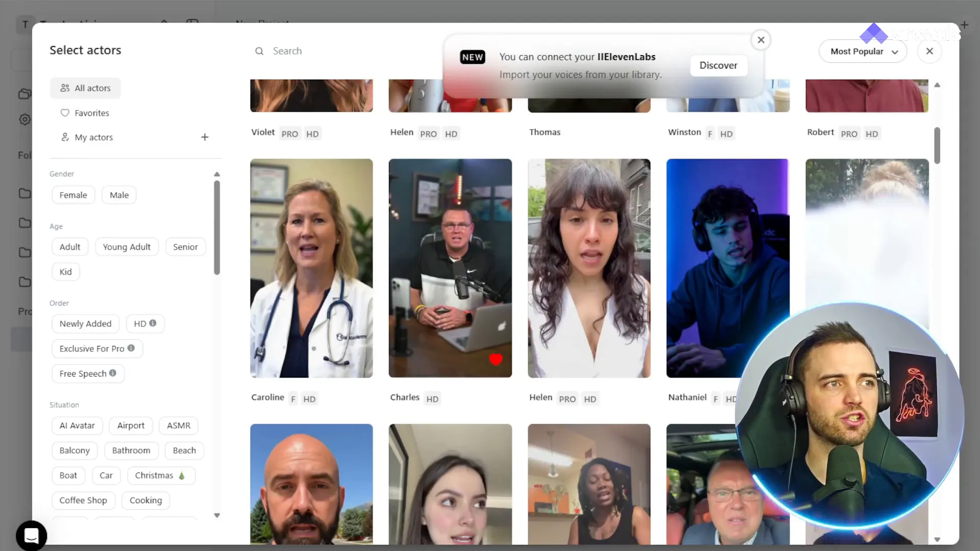Viewport: 980px width, 551px height.
Task: Toggle the Female gender filter
Action: point(73,195)
